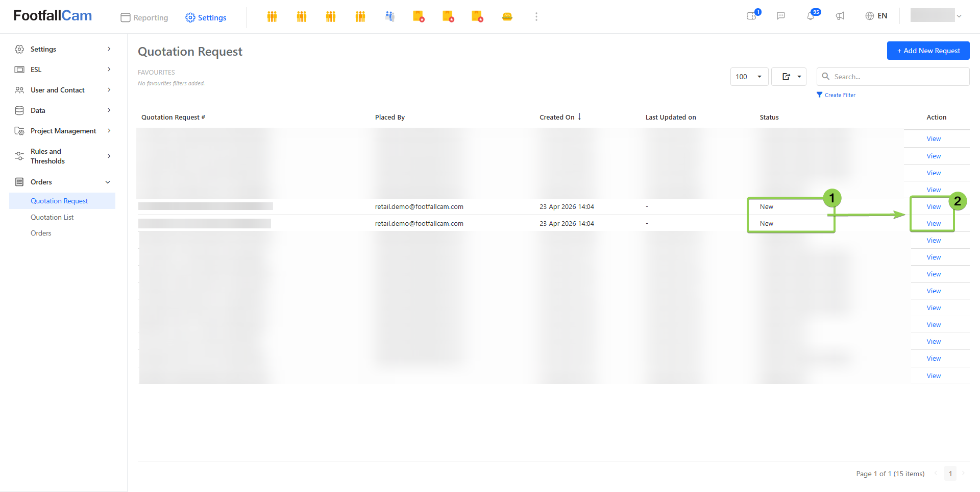Expand the Rules and Thresholds section
980x492 pixels.
[62, 156]
